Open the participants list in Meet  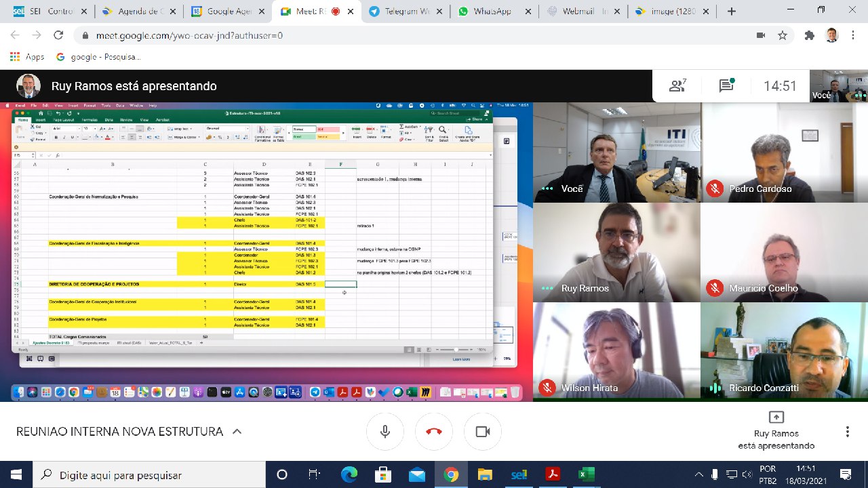pyautogui.click(x=677, y=86)
